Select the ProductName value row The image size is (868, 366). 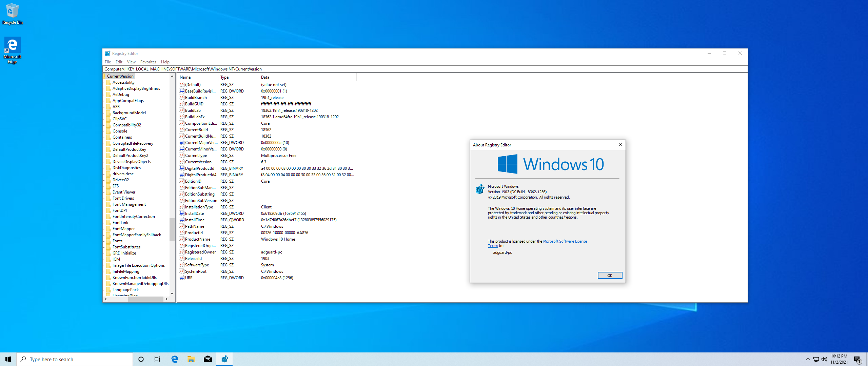[x=267, y=239]
